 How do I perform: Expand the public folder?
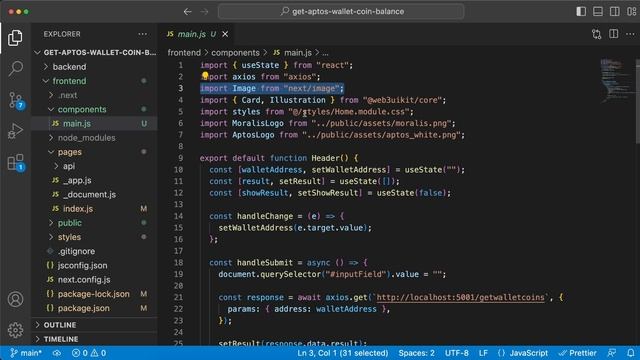coord(94,223)
